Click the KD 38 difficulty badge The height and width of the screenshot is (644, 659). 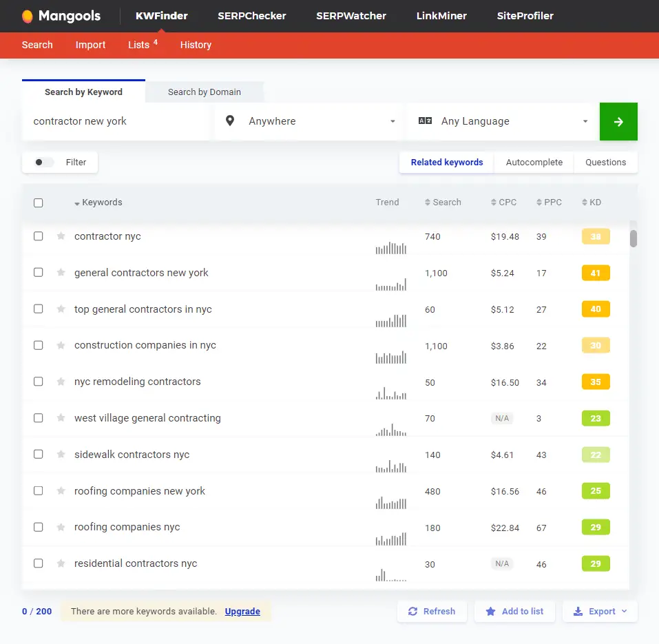pyautogui.click(x=596, y=236)
